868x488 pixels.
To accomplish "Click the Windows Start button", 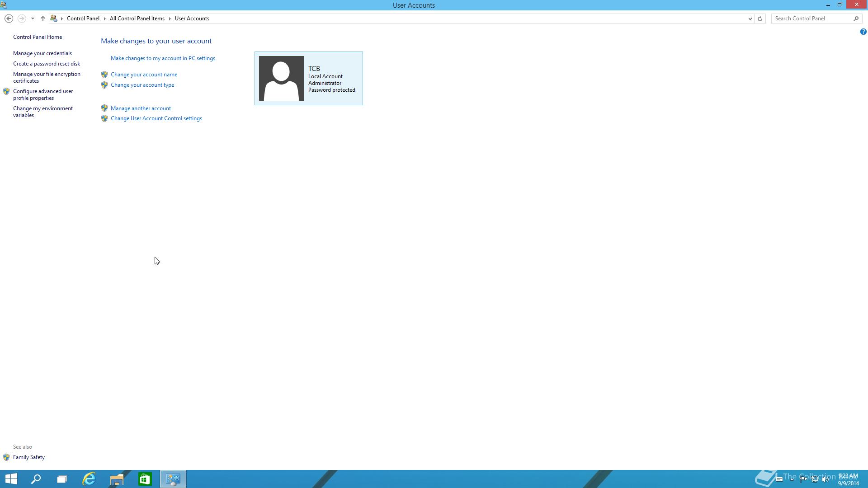I will [x=11, y=479].
